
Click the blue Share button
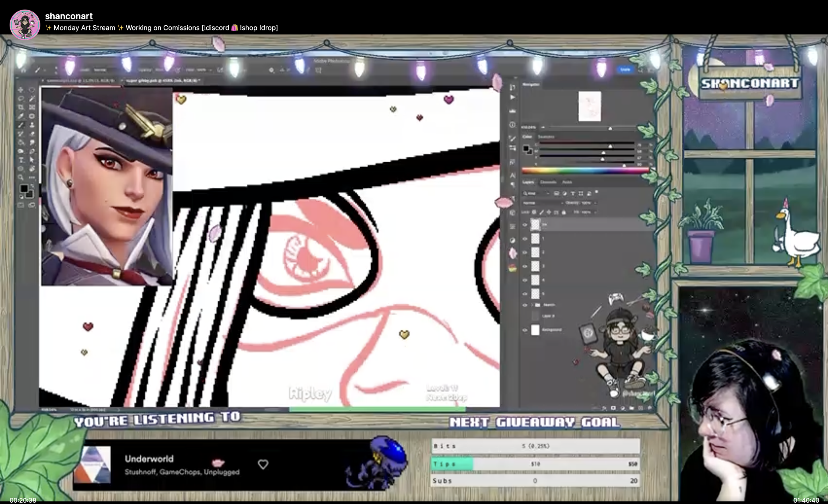tap(625, 70)
